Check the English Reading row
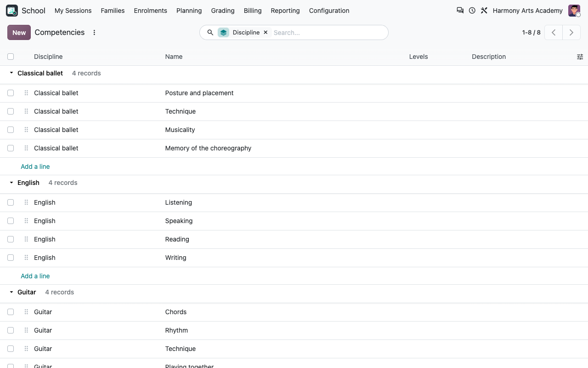 coord(11,239)
